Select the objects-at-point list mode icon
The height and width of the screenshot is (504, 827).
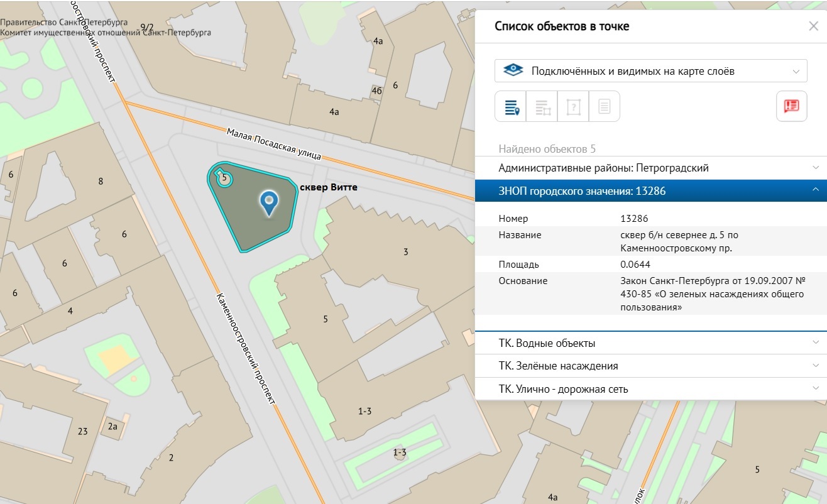coord(510,106)
